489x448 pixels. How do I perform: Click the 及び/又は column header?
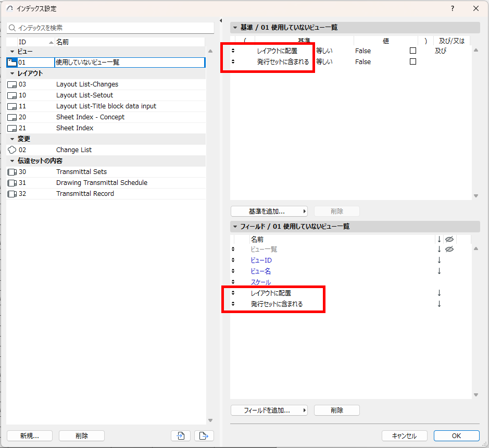[452, 41]
